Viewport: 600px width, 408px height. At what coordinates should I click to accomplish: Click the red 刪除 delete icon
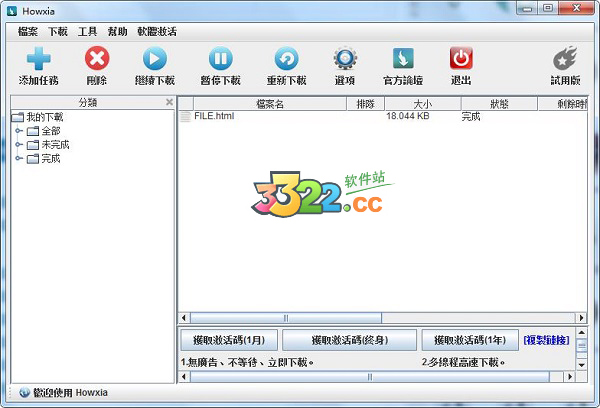[x=97, y=59]
